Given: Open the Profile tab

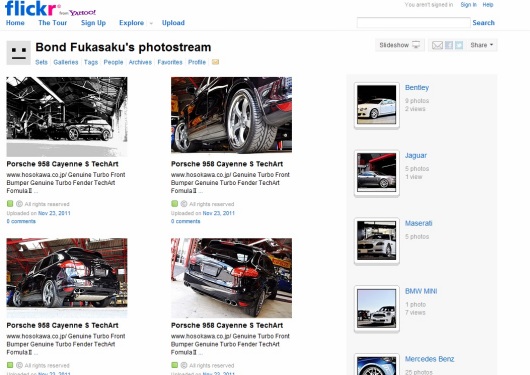Looking at the screenshot, I should [197, 62].
